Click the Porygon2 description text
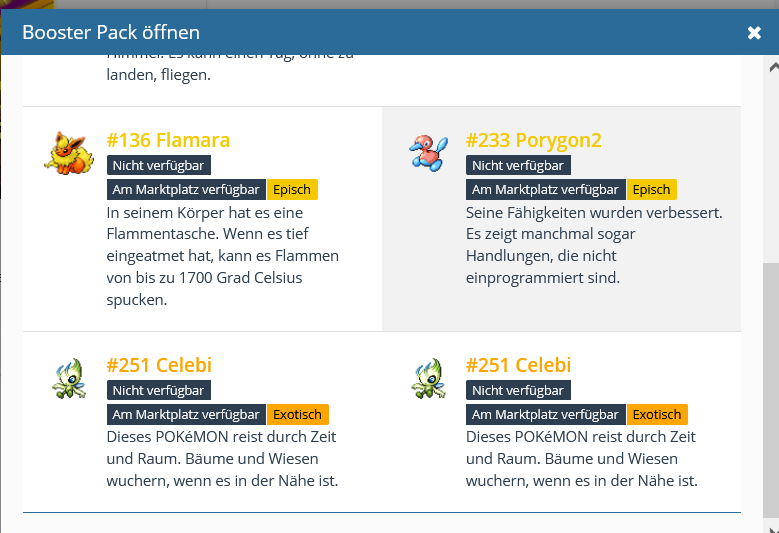Screen dimensions: 779x533 594,245
